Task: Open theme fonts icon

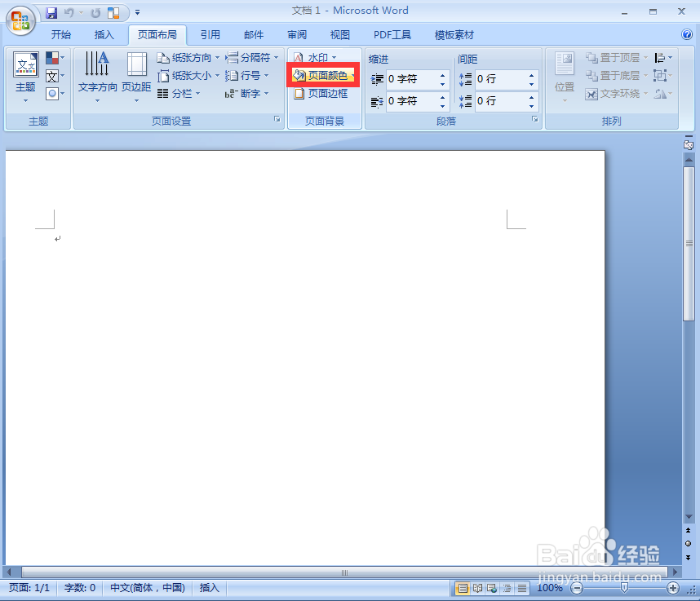Action: pos(55,76)
